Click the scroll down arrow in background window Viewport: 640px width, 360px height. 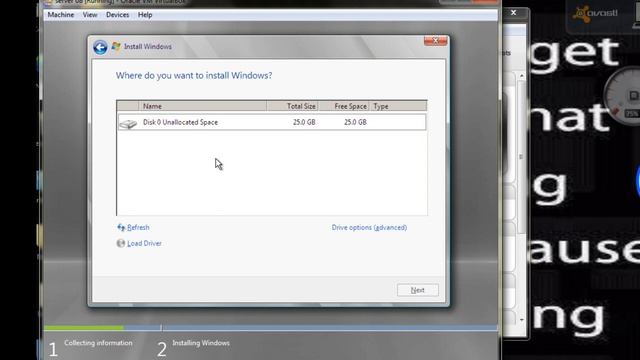click(522, 320)
